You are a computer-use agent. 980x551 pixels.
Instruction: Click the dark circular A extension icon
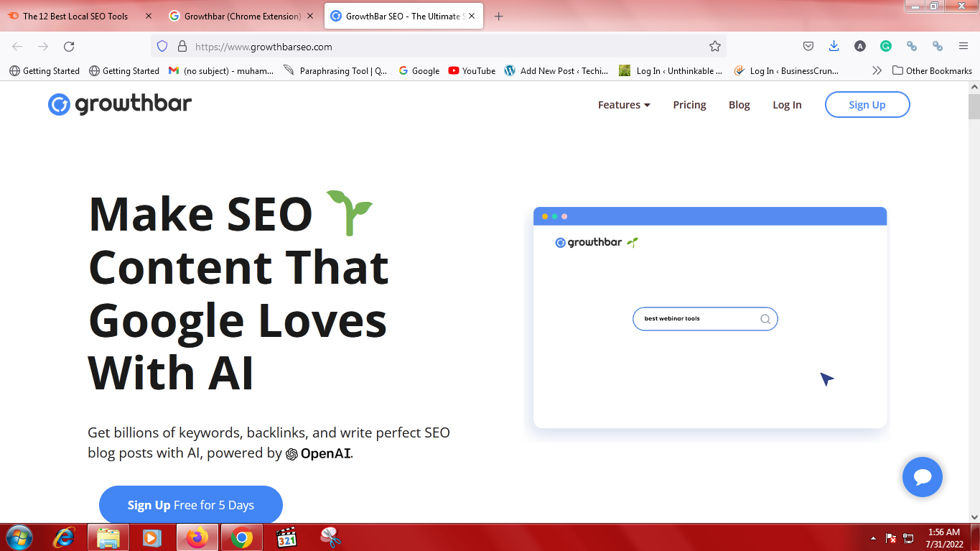click(860, 47)
